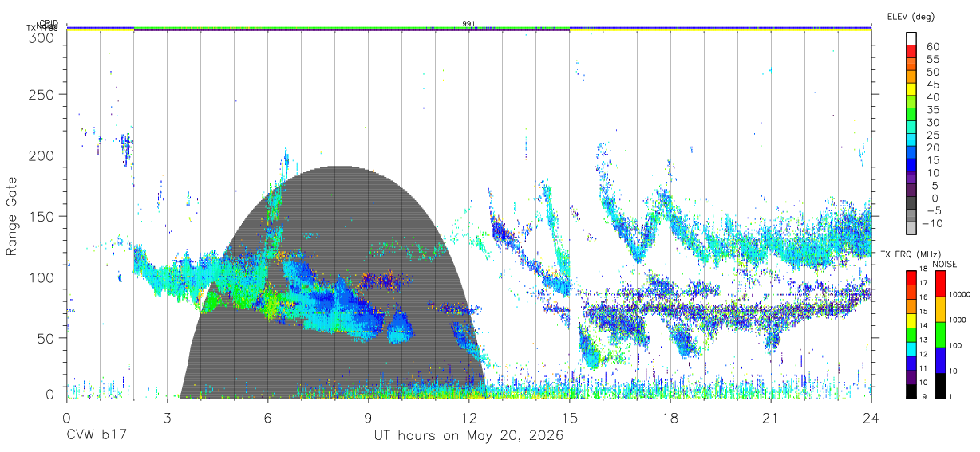Click the white top swatch of ELEV colorbar
Viewport: 980px width, 452px height.
(911, 38)
